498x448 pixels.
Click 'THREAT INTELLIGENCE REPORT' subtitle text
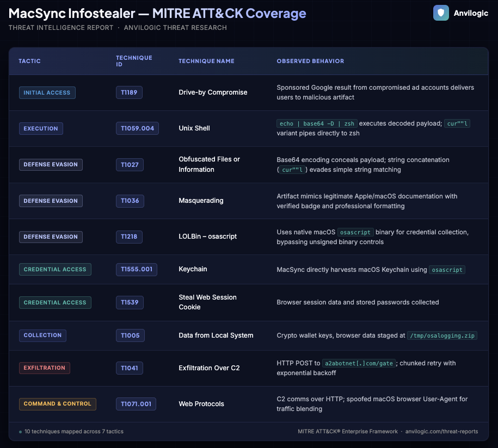point(61,28)
